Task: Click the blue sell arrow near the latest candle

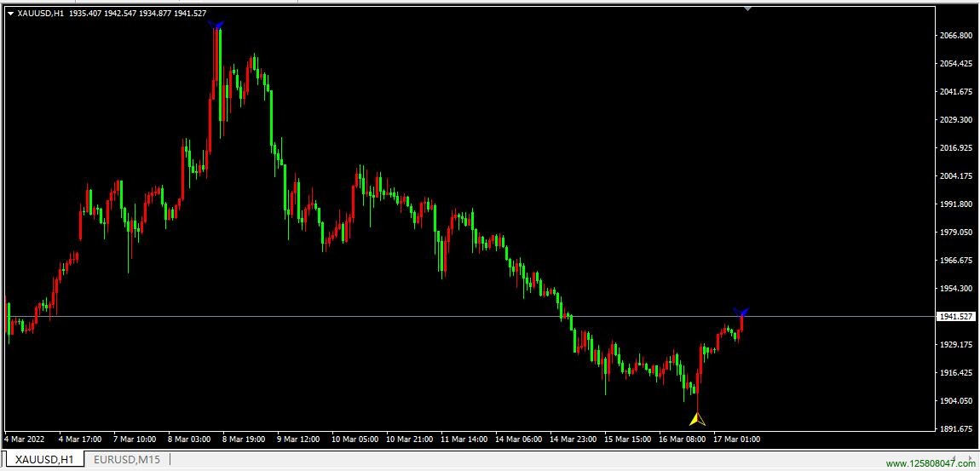Action: tap(741, 312)
